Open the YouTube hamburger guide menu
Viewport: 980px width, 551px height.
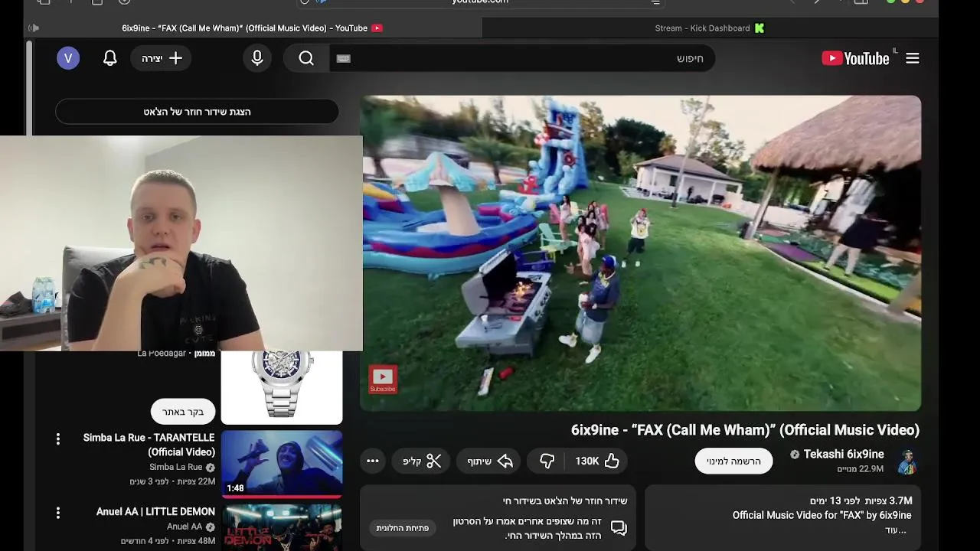point(912,58)
